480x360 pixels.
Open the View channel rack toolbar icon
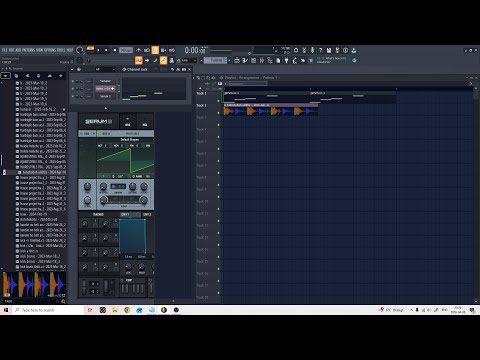tap(253, 60)
